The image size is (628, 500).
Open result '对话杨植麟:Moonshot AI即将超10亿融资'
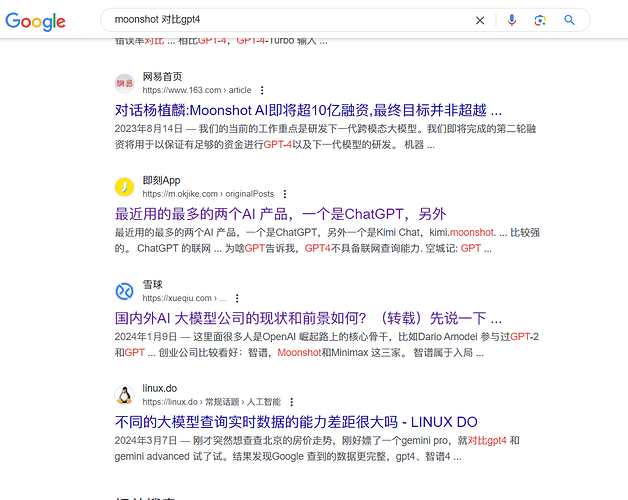(308, 110)
